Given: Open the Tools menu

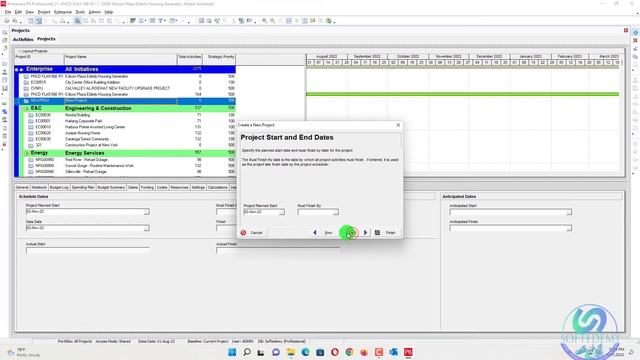Looking at the screenshot, I should (80, 12).
